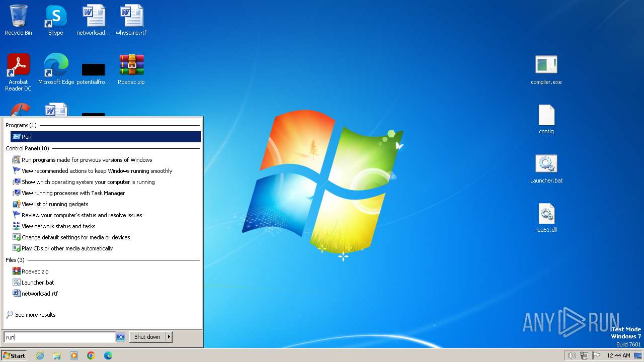The image size is (644, 362).
Task: Launch Acrobat Reader DC from the desktop
Action: (x=18, y=72)
